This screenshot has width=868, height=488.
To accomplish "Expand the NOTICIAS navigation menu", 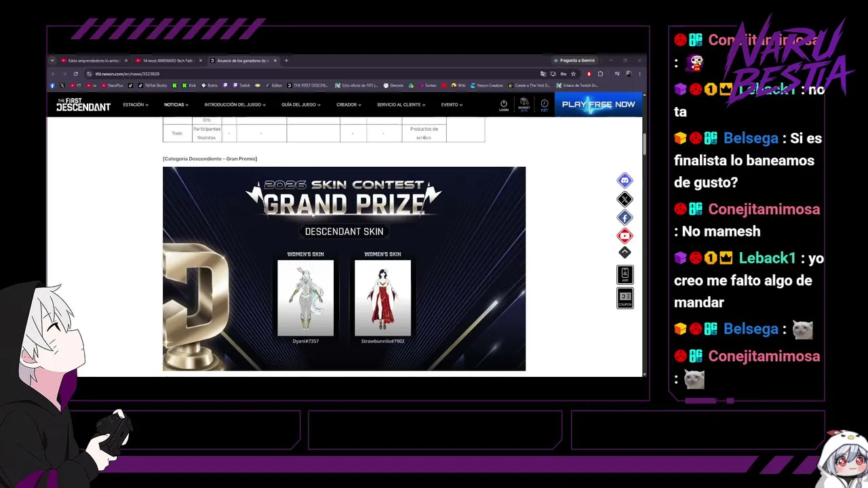I will point(176,105).
